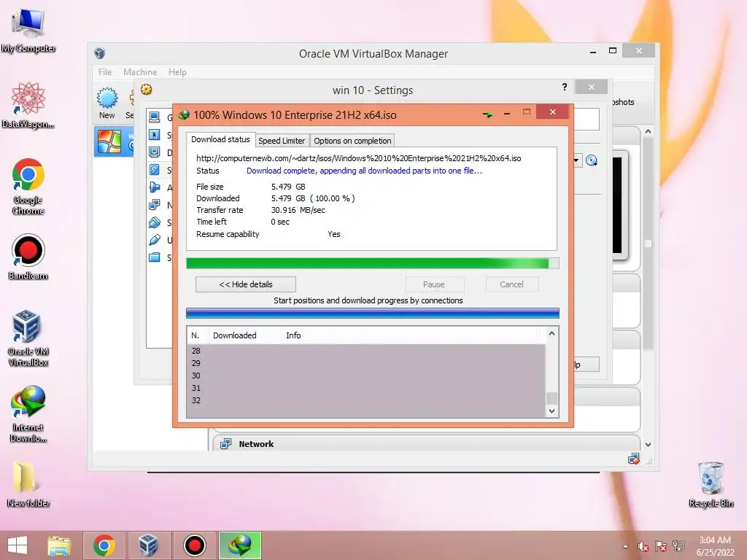Switch to the Options on completion tab

pyautogui.click(x=352, y=141)
